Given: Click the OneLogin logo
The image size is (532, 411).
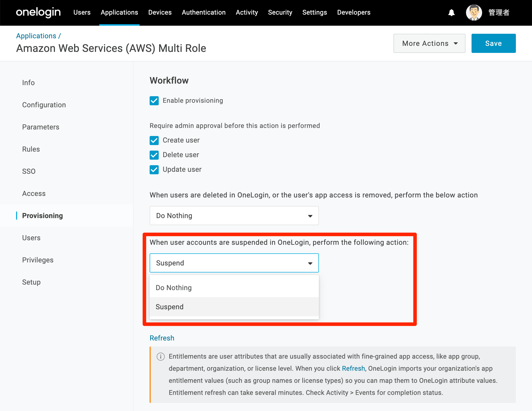Looking at the screenshot, I should 38,12.
